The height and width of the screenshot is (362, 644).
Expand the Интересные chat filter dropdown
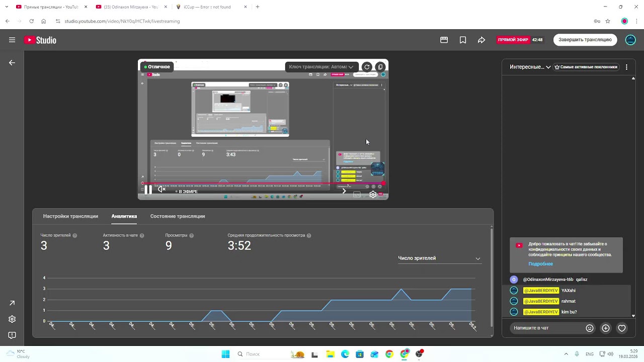point(530,67)
